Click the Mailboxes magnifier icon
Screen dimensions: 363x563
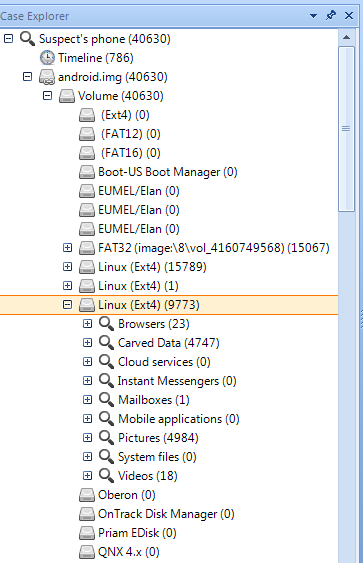[x=107, y=400]
